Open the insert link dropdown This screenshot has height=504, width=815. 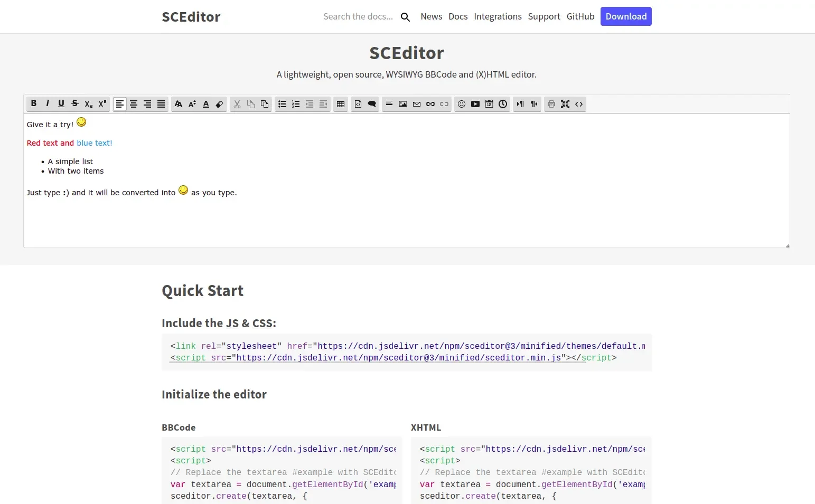click(x=430, y=104)
